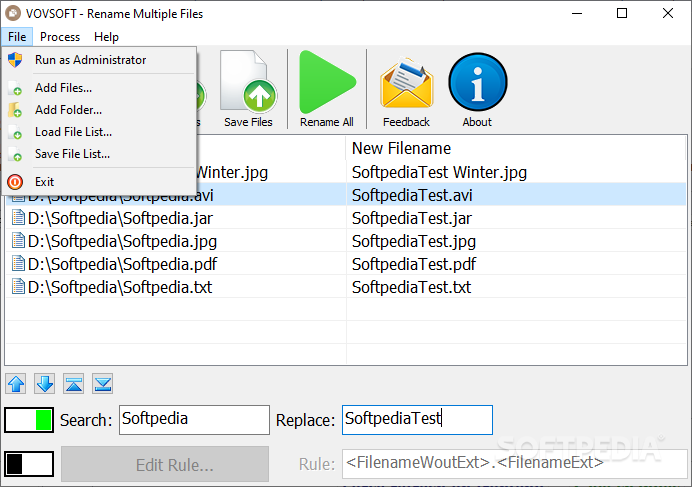Click file icon of Softpedia.jpg row
The height and width of the screenshot is (487, 692).
click(18, 241)
